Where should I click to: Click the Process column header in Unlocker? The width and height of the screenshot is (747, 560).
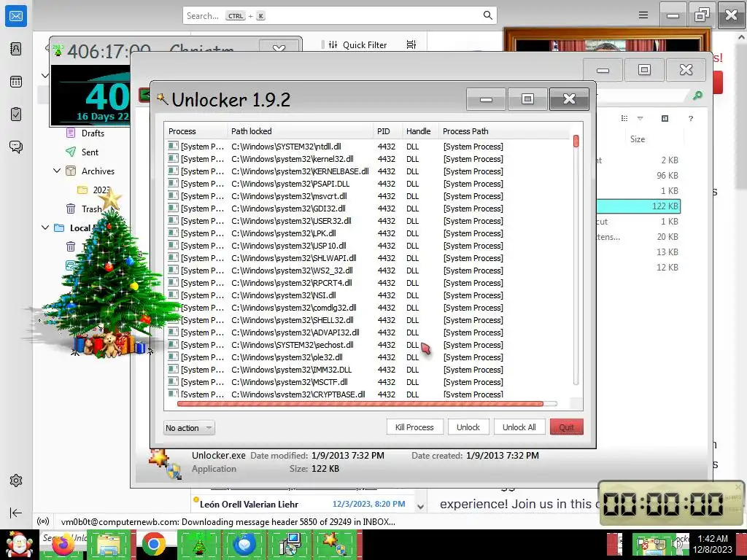pyautogui.click(x=196, y=131)
